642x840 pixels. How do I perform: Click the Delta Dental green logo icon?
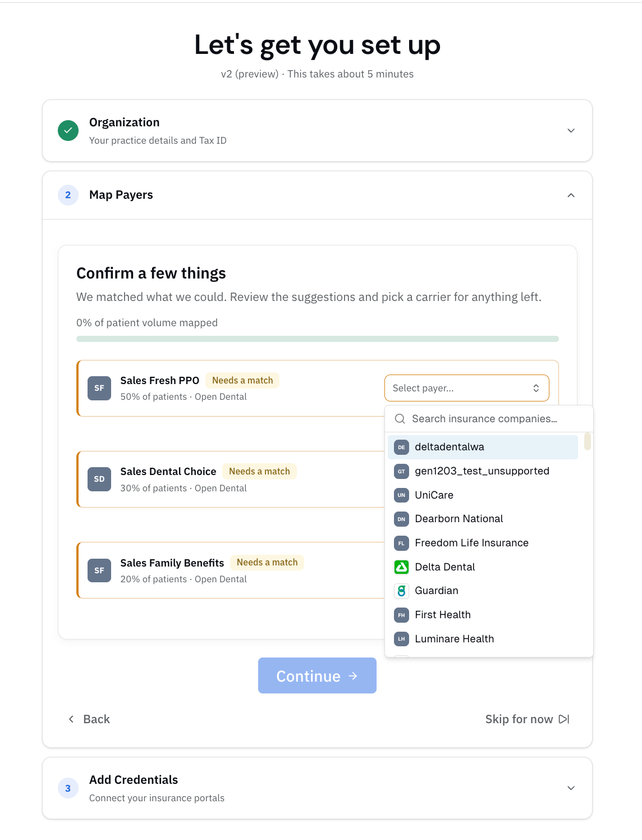click(401, 567)
